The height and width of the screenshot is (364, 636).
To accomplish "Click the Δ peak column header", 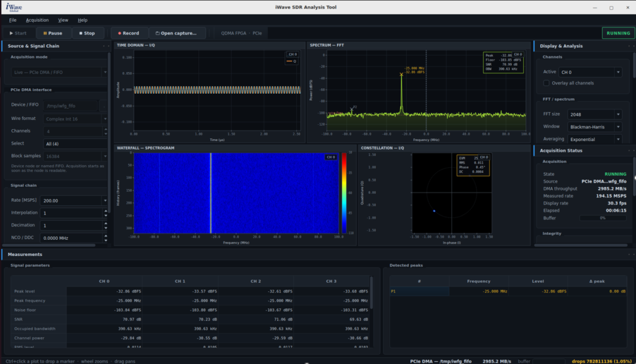I will [x=597, y=281].
